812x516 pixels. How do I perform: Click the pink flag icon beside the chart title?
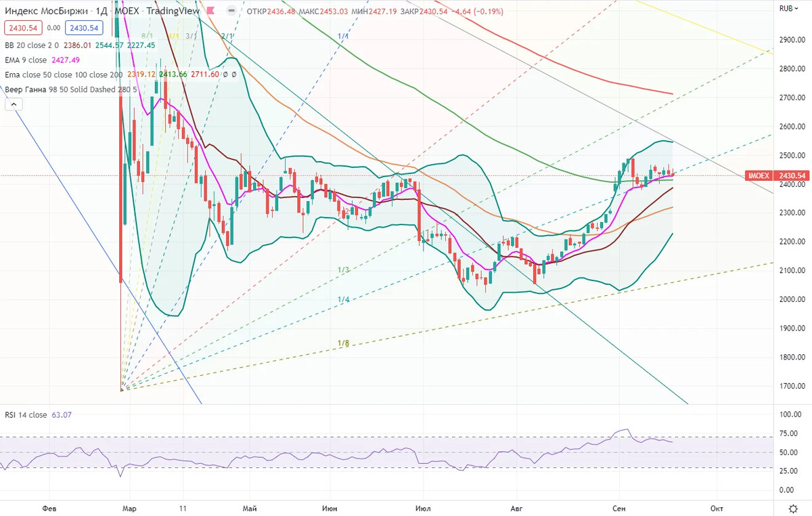212,11
